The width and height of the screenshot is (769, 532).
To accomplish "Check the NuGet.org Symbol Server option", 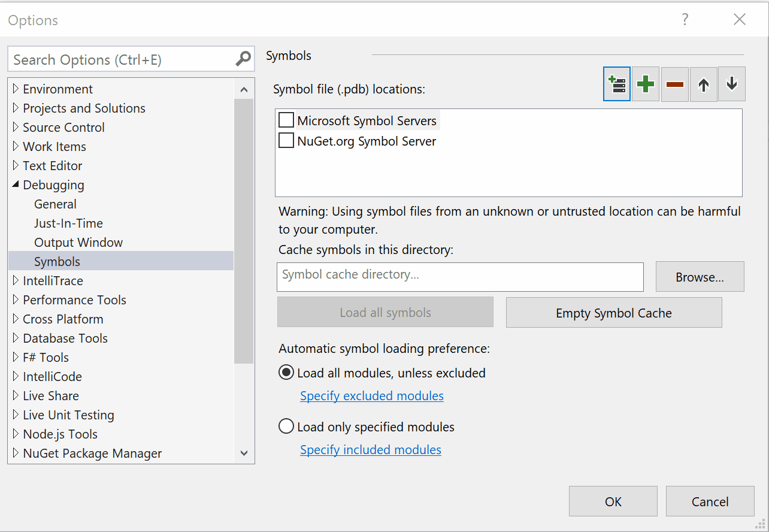I will [x=286, y=141].
